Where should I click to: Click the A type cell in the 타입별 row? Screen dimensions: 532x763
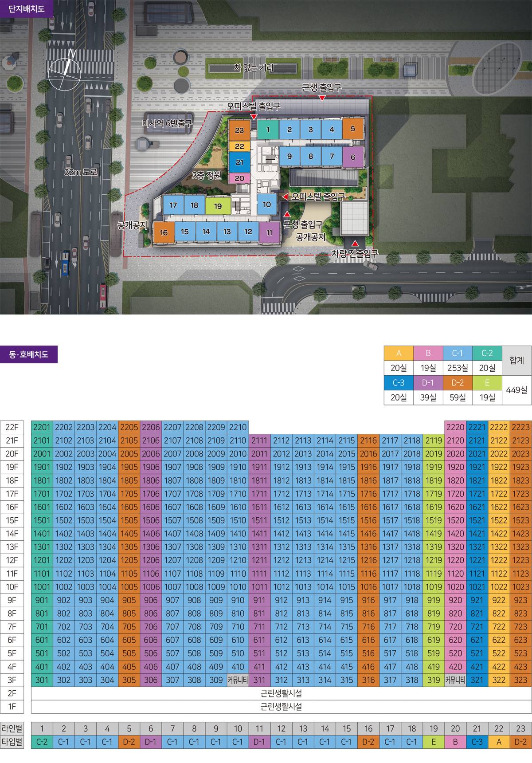499,742
